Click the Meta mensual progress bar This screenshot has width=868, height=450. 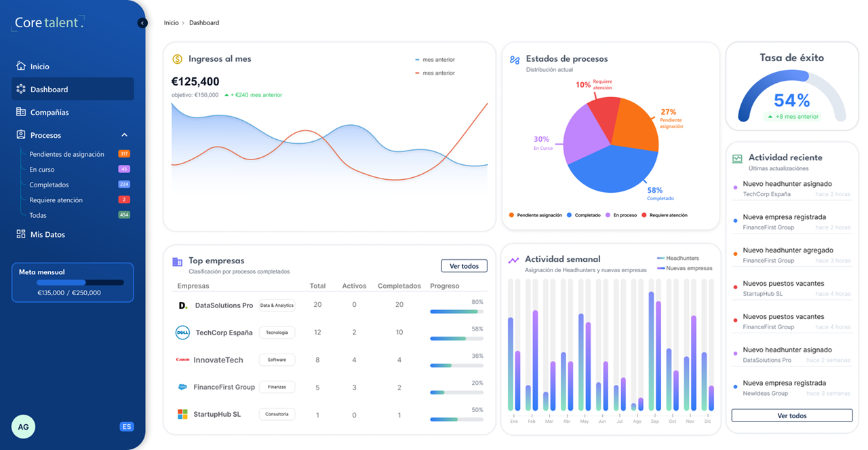pos(71,282)
